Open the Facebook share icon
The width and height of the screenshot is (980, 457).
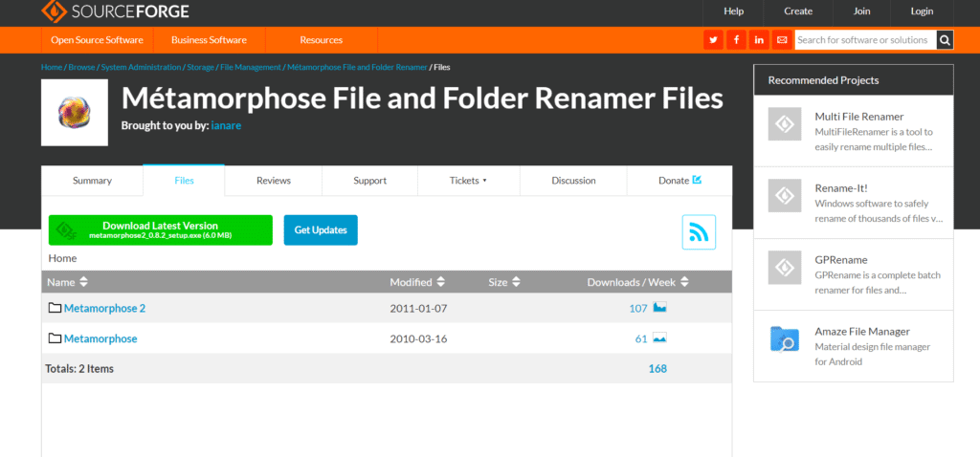[x=736, y=40]
